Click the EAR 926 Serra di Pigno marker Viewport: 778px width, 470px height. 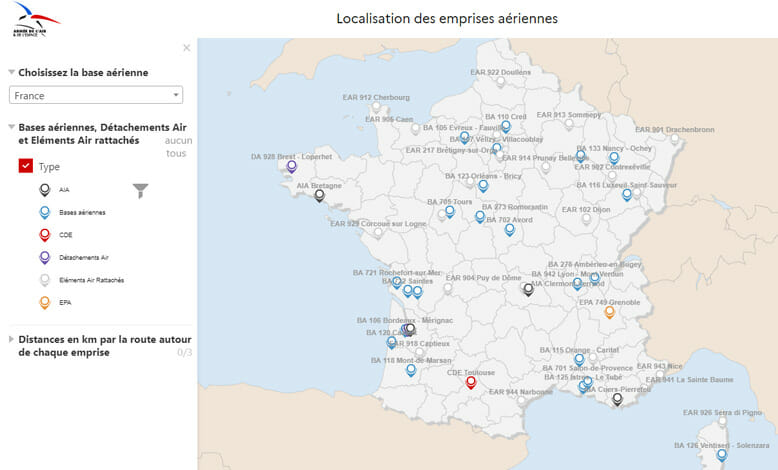tap(722, 422)
